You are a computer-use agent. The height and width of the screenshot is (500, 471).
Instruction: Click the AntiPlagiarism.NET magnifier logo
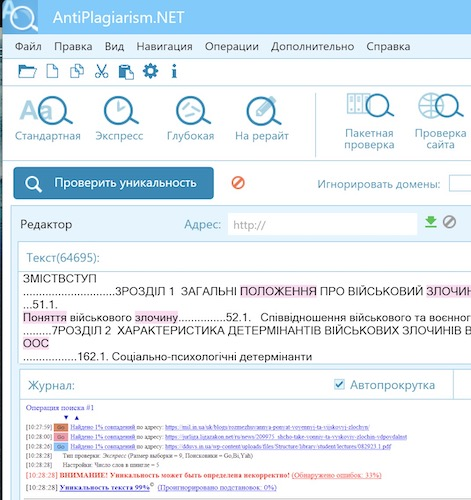pos(21,17)
